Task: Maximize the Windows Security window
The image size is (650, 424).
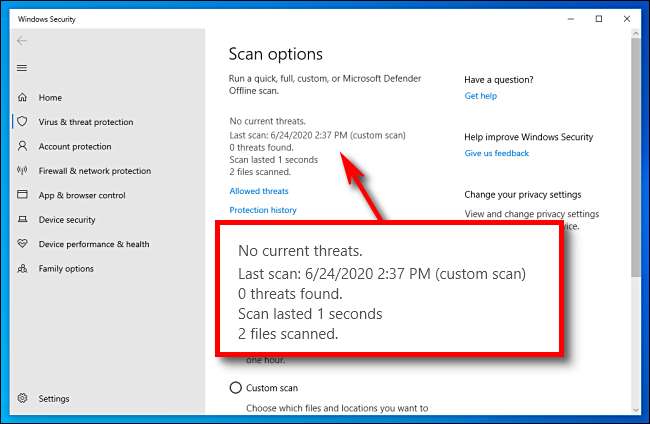Action: pos(598,18)
